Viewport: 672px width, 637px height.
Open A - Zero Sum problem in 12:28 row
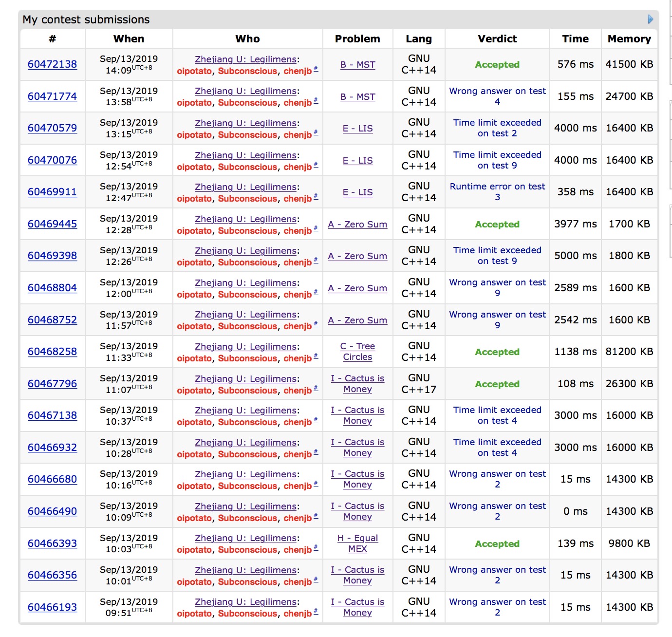(x=357, y=225)
